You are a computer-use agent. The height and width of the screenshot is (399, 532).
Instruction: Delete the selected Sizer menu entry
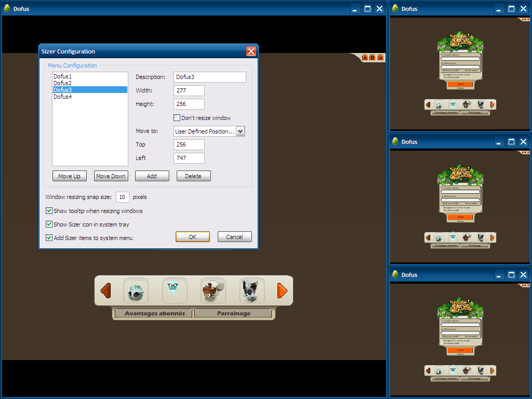[193, 176]
